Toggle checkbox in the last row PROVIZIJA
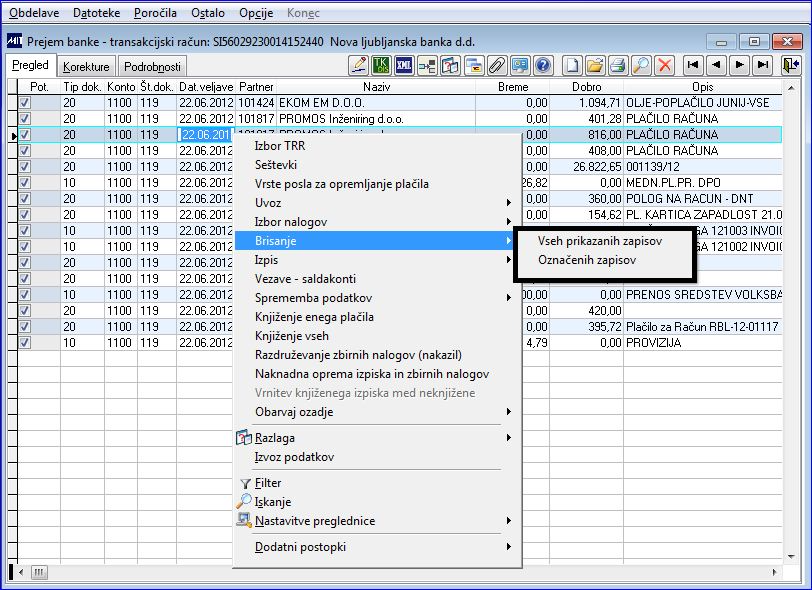 tap(25, 342)
